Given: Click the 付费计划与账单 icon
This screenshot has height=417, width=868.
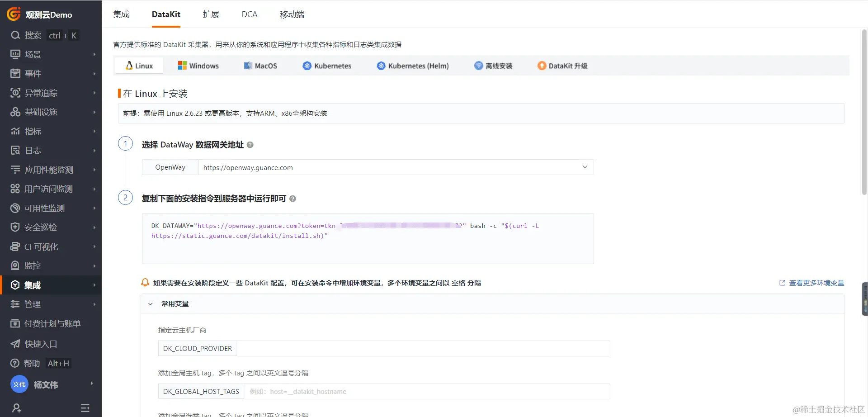Looking at the screenshot, I should pyautogui.click(x=15, y=323).
